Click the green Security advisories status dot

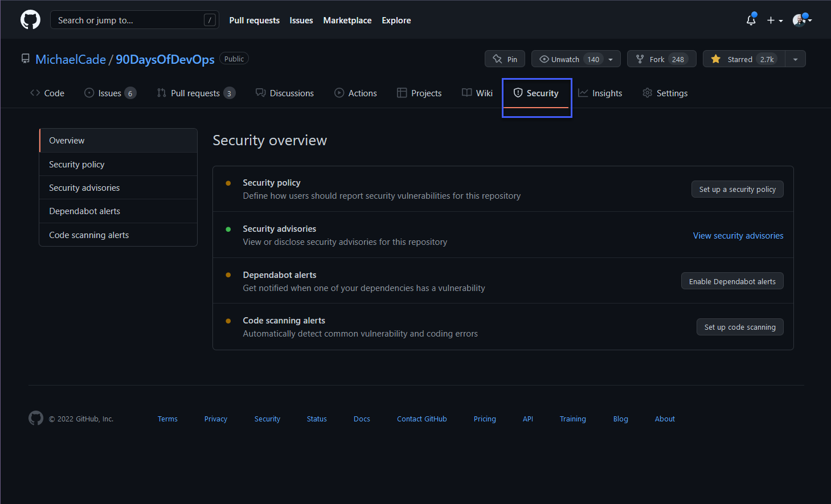[x=229, y=229]
